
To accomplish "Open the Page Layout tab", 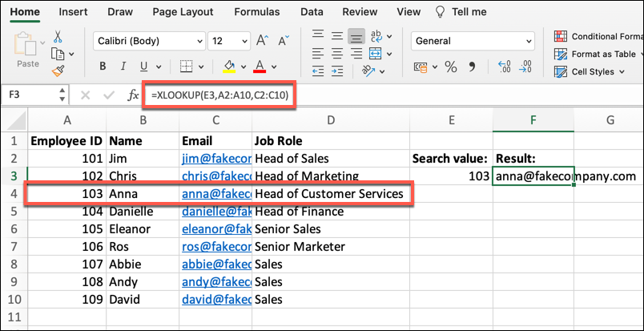I will click(x=183, y=12).
